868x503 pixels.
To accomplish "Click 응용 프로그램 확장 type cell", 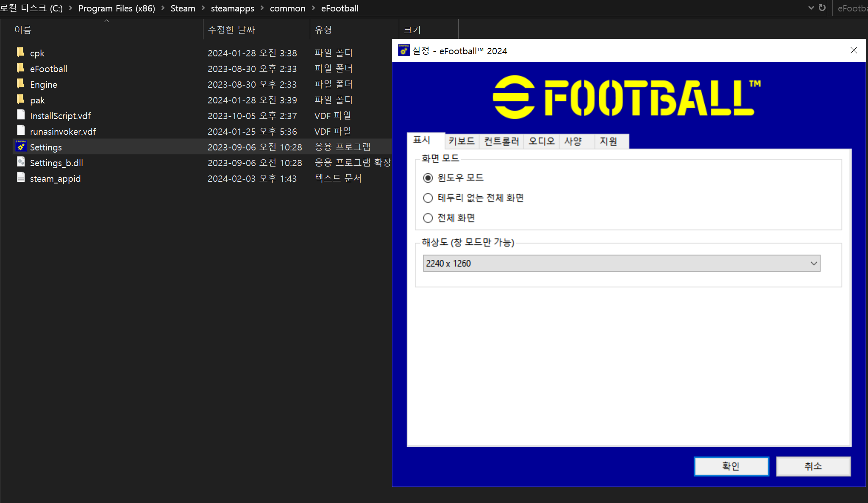I will (353, 162).
